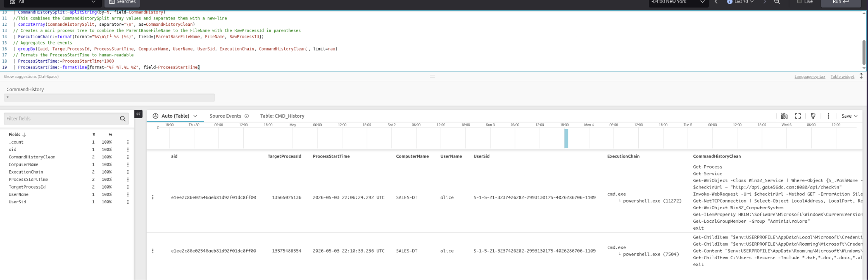This screenshot has width=868, height=280.
Task: Open the menu for the aid field
Action: click(128, 150)
